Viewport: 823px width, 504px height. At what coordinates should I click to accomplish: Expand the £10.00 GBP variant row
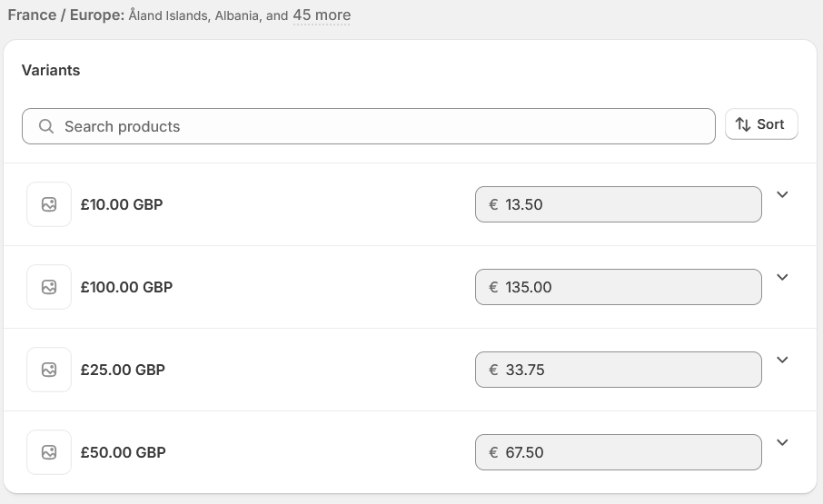pyautogui.click(x=782, y=194)
